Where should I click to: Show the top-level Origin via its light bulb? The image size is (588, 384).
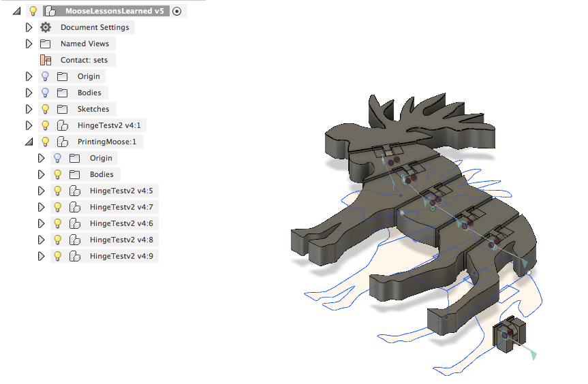coord(46,76)
